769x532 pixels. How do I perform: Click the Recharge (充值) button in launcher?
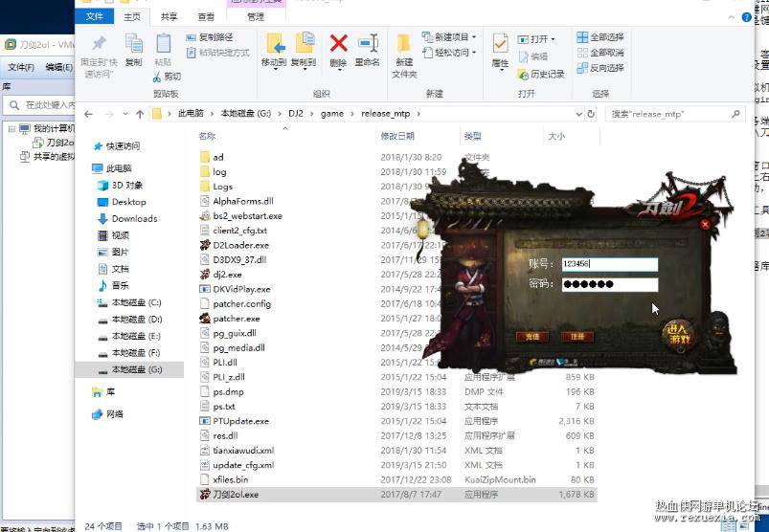(532, 337)
